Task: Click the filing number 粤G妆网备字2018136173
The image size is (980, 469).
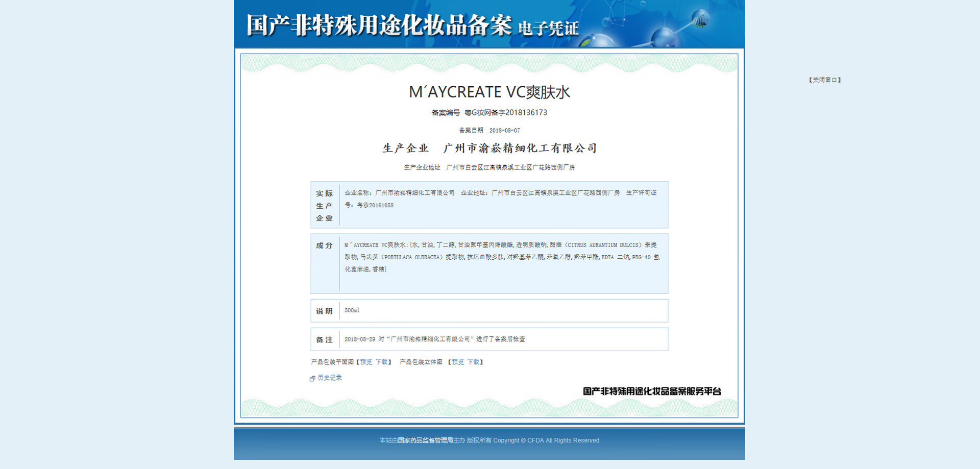Action: [x=505, y=113]
